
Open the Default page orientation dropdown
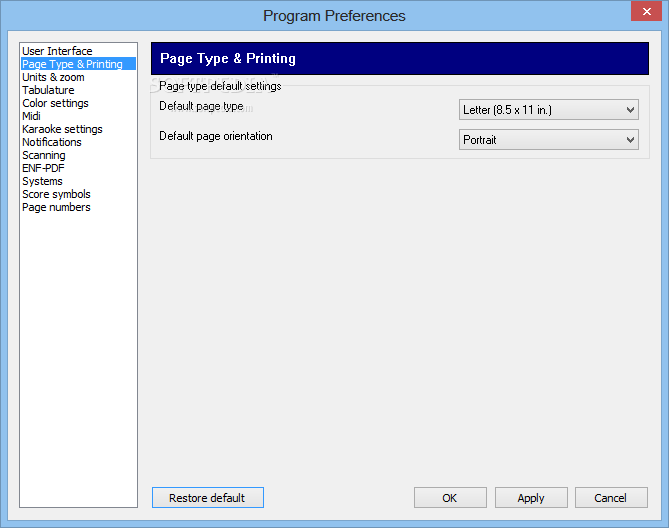point(549,140)
